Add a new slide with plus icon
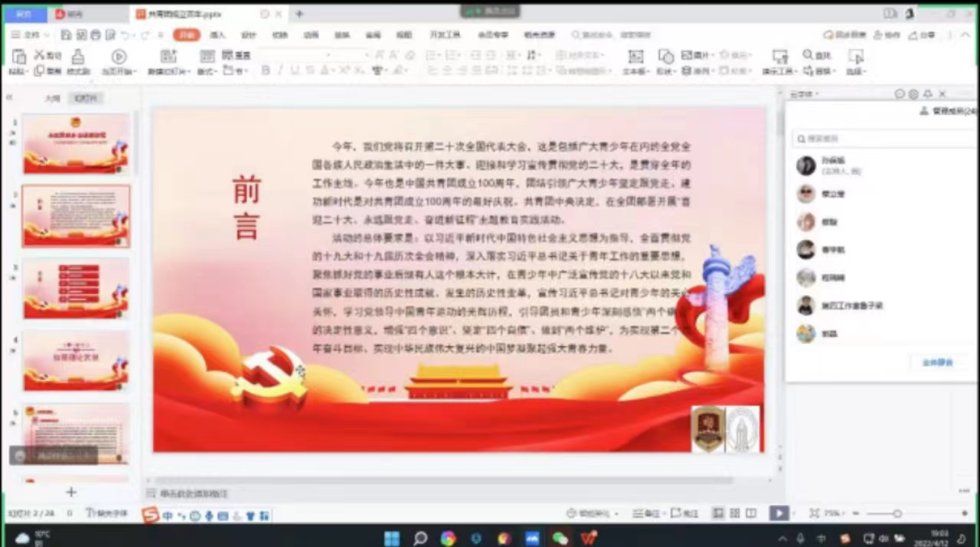The height and width of the screenshot is (547, 980). [71, 492]
